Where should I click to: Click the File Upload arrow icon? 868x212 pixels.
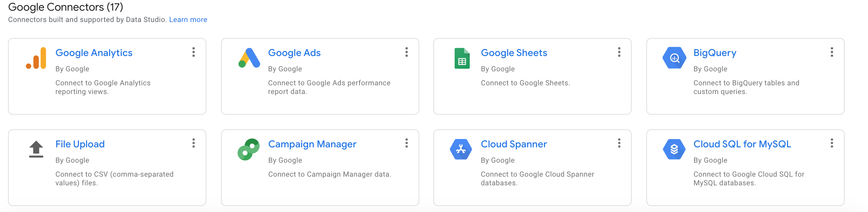pyautogui.click(x=36, y=149)
